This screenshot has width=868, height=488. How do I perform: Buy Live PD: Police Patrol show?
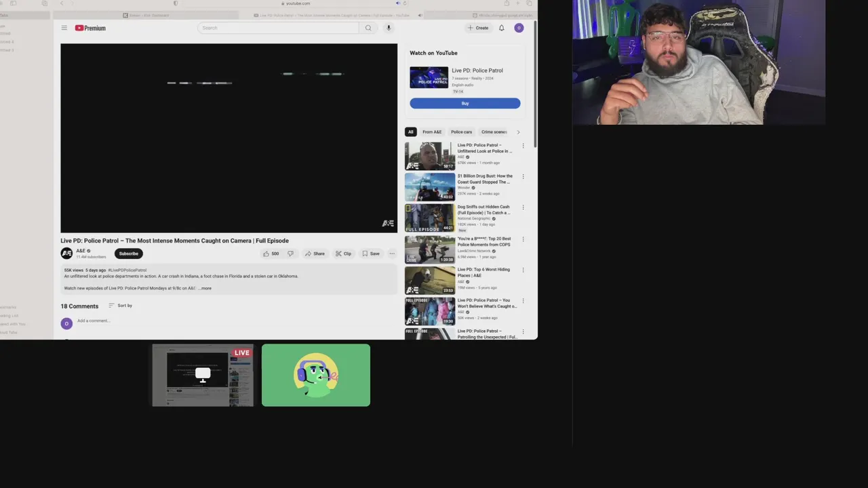465,103
